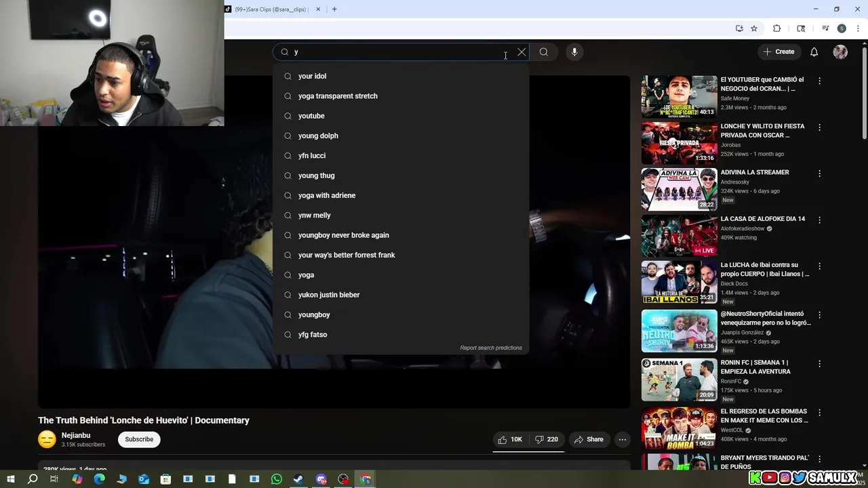This screenshot has width=868, height=488.
Task: Open more actions menu beside Share
Action: tap(622, 439)
